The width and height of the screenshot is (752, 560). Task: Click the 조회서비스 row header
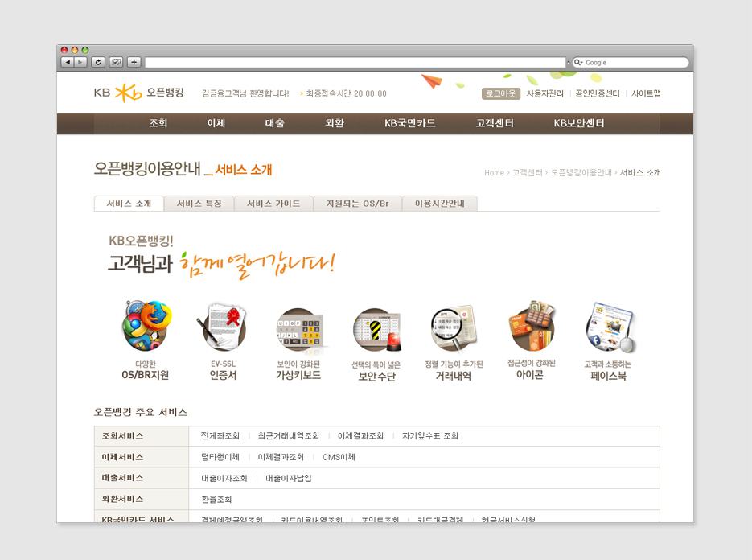point(142,436)
